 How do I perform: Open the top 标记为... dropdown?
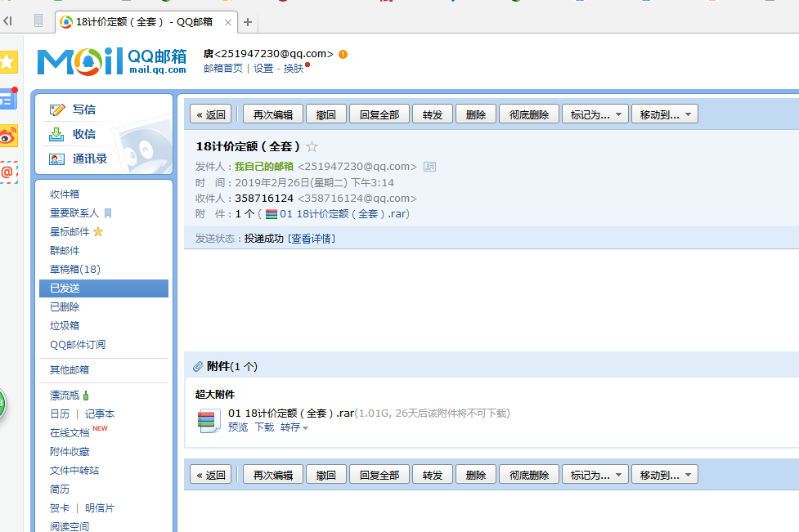pos(595,114)
